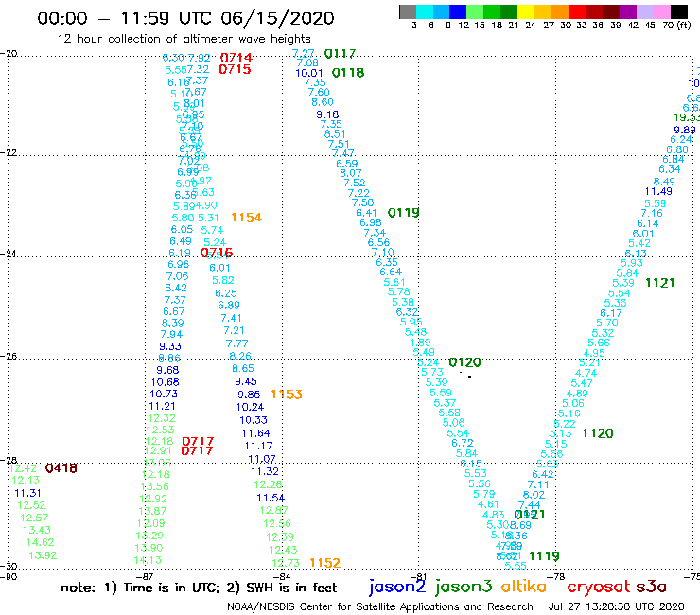Click the wave height value '7.11'
This screenshot has width=700, height=615.
pos(538,484)
